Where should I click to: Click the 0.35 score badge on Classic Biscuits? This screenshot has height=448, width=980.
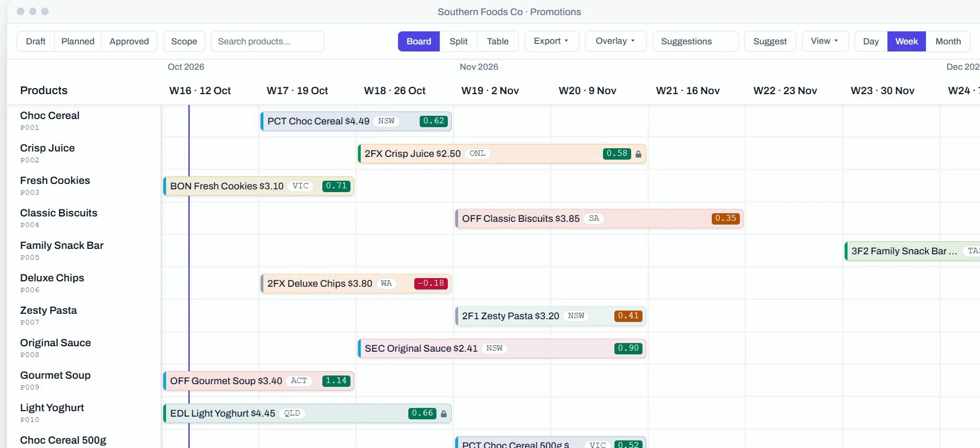[726, 219]
